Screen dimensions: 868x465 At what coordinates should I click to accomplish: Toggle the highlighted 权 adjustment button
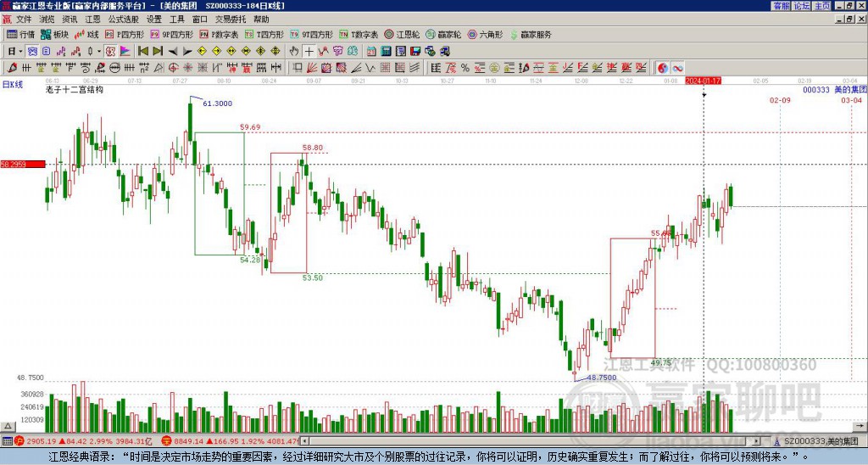coord(110,51)
